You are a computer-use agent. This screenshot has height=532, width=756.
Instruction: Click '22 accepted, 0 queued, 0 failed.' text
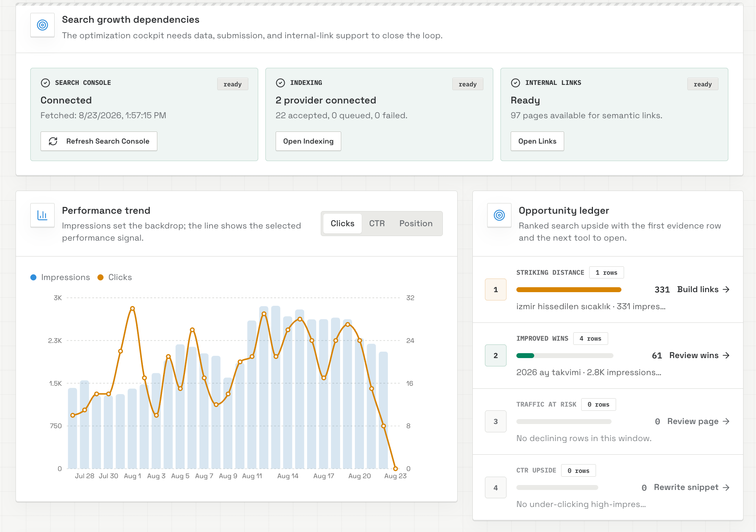click(341, 115)
